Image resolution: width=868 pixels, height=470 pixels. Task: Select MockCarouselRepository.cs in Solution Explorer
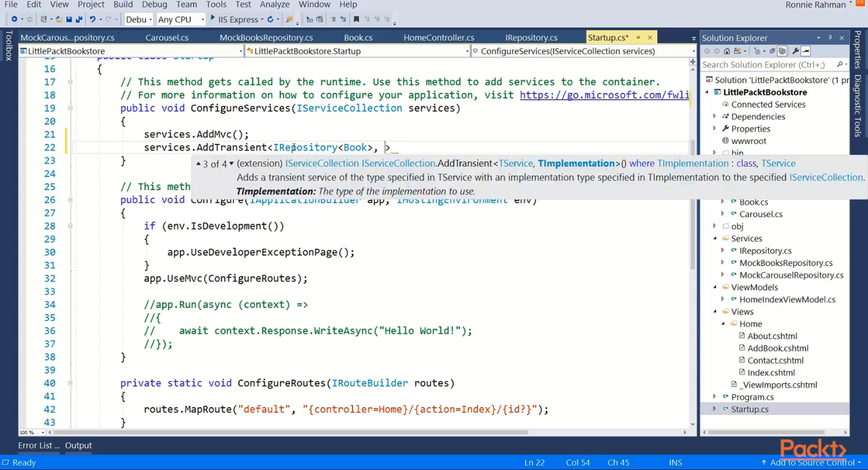(x=791, y=275)
